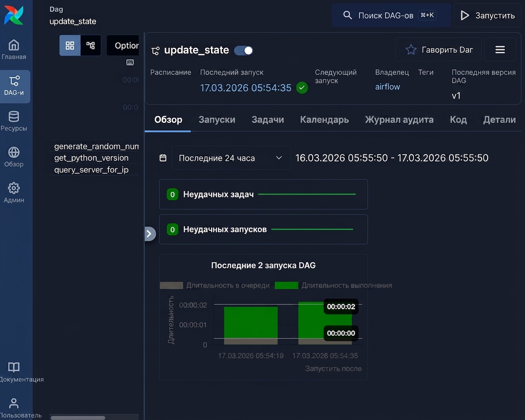Viewport: 525px width, 420px height.
Task: Open last run link 17.03.2026 05:54:35
Action: tap(246, 87)
